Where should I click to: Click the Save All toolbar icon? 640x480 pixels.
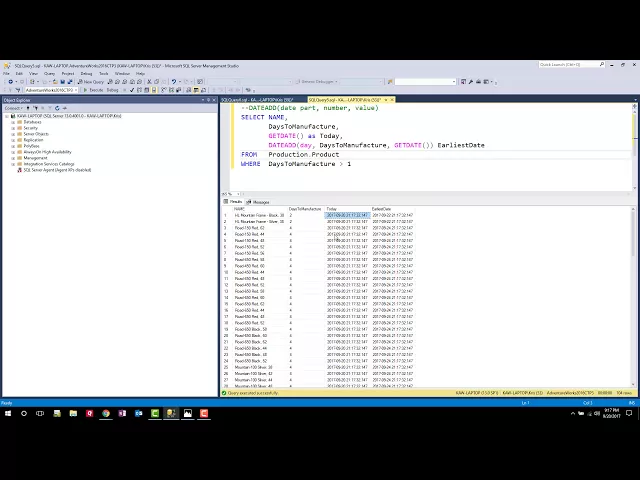tap(70, 82)
